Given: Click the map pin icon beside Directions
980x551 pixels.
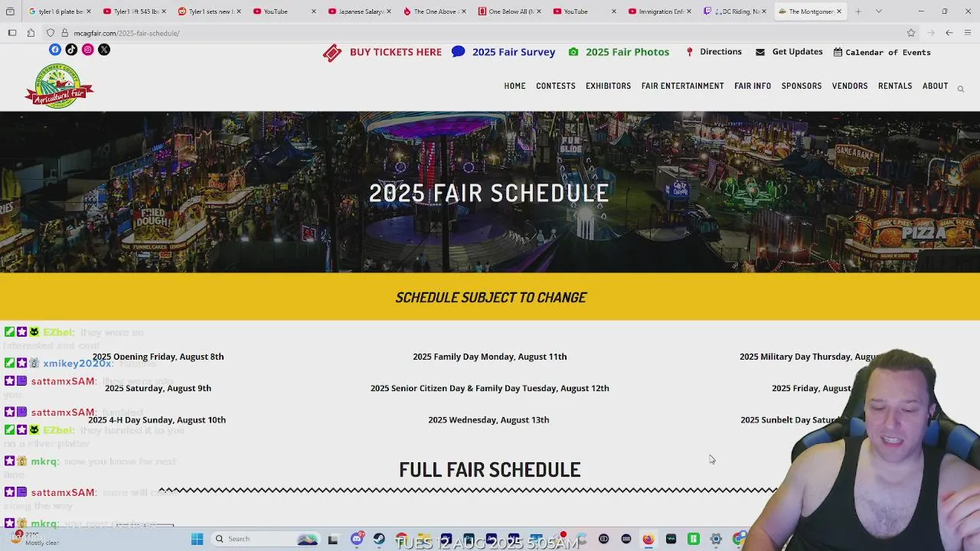Looking at the screenshot, I should (689, 52).
